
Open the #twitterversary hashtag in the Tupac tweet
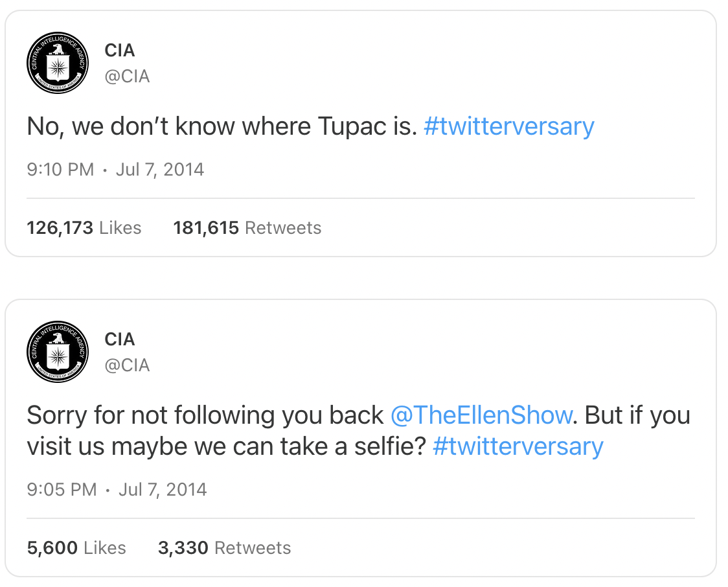(x=508, y=126)
